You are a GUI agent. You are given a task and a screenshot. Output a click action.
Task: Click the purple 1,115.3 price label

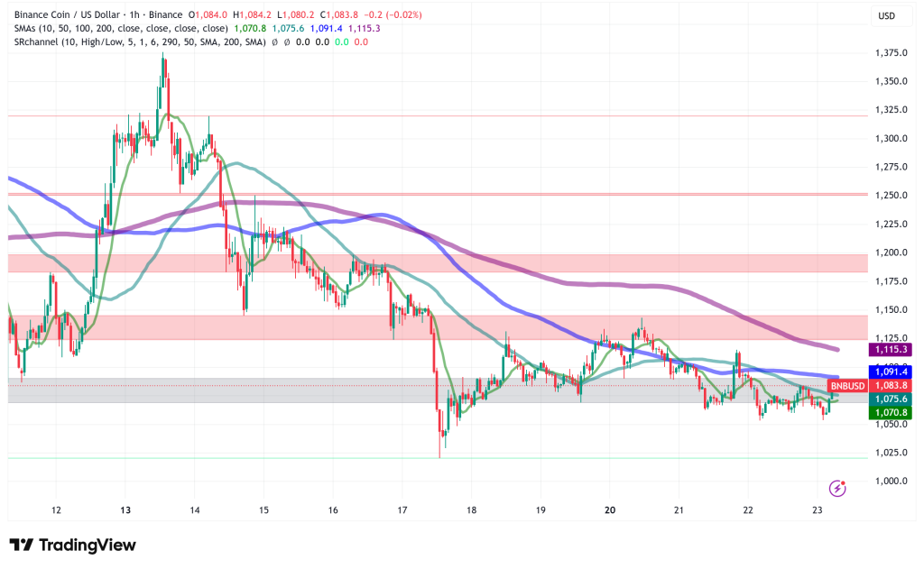coord(889,349)
